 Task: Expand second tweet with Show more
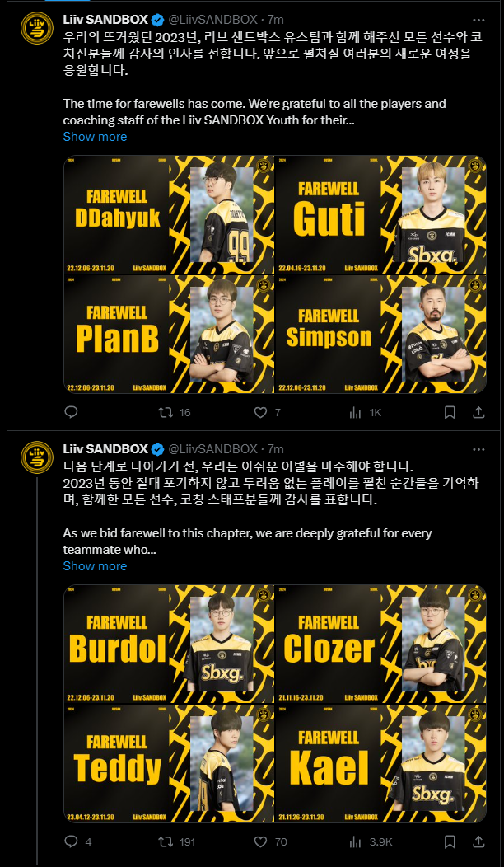[x=95, y=565]
